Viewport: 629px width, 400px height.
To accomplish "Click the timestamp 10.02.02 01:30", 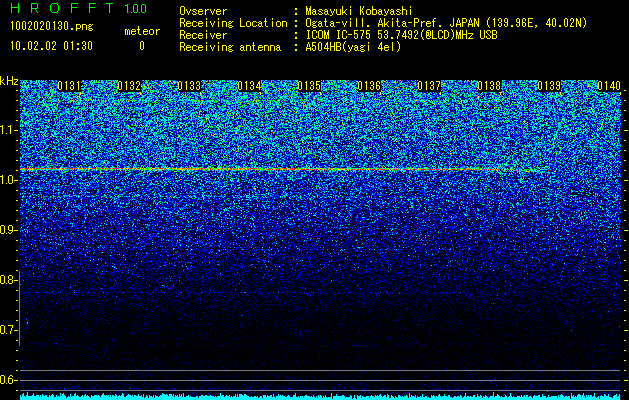I will (51, 46).
